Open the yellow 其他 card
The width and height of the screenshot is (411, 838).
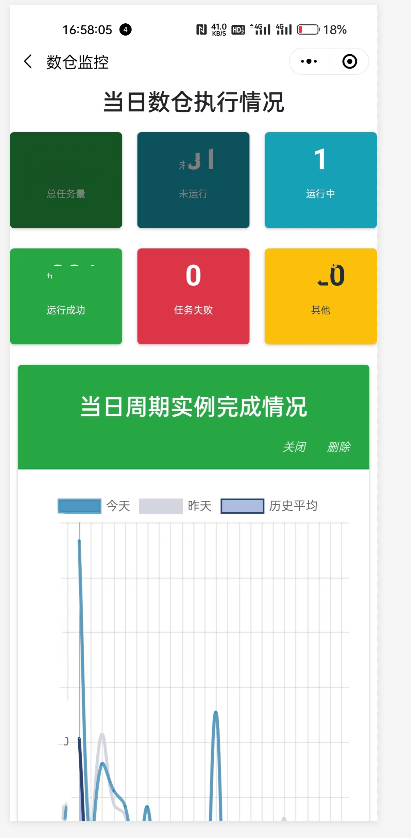(321, 296)
